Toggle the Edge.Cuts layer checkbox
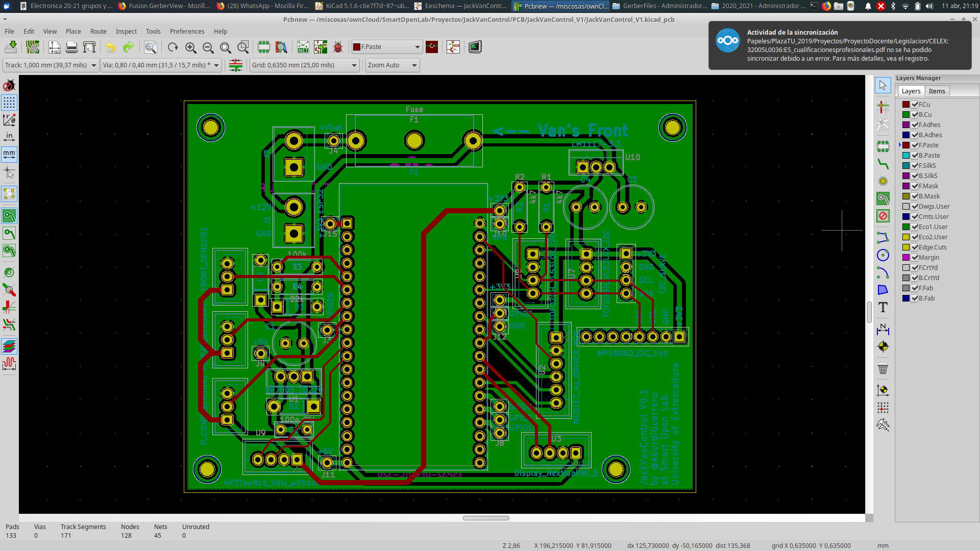This screenshot has height=551, width=980. click(915, 247)
